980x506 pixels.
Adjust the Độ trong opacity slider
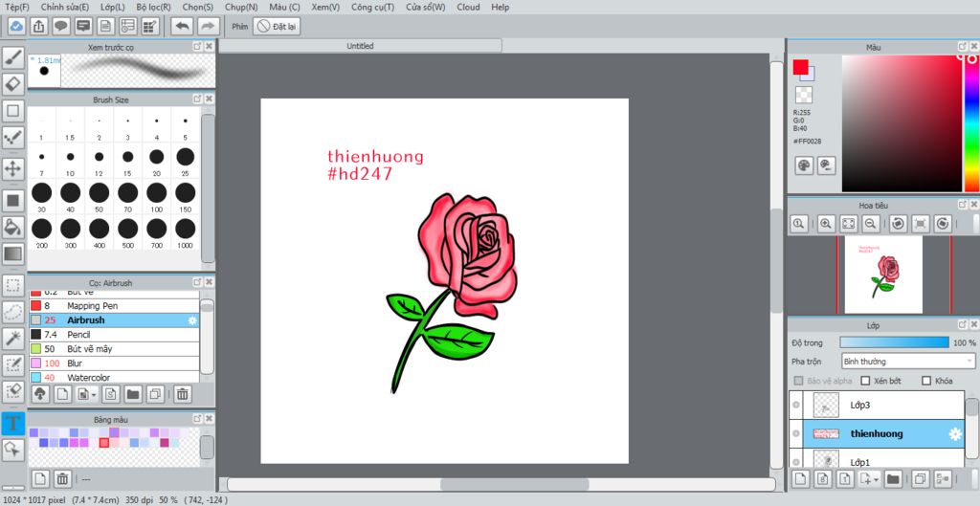coord(895,342)
